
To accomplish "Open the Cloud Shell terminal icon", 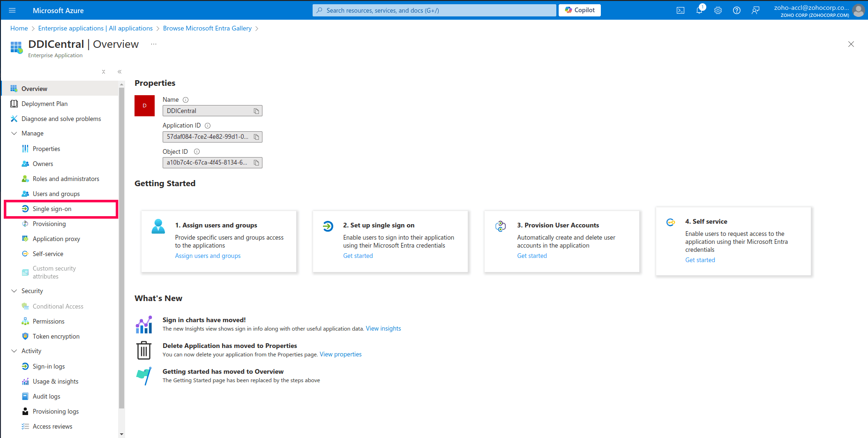I will coord(680,10).
